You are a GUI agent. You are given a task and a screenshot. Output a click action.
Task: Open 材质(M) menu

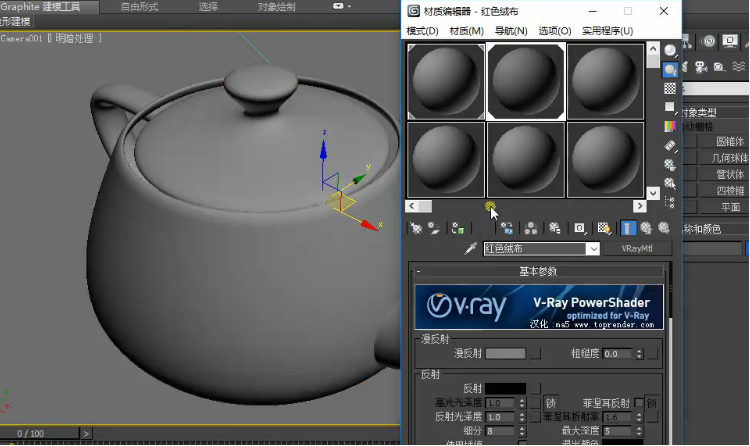point(466,31)
